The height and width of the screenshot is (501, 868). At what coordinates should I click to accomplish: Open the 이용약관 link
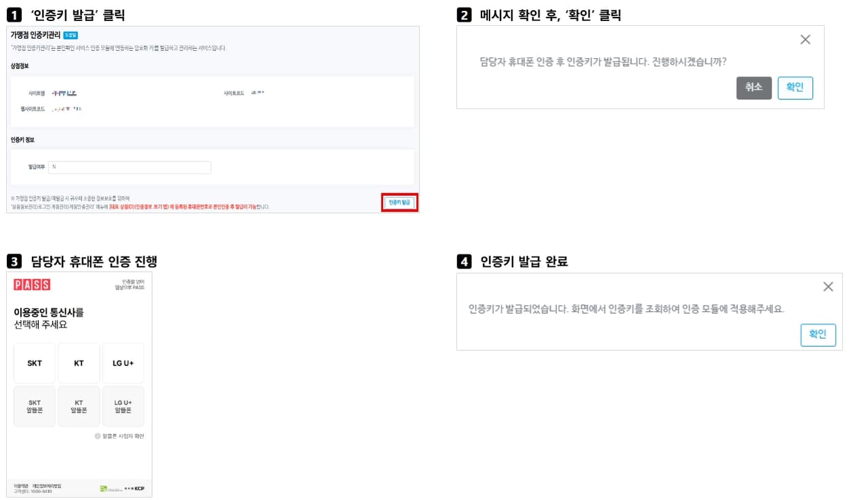click(20, 485)
